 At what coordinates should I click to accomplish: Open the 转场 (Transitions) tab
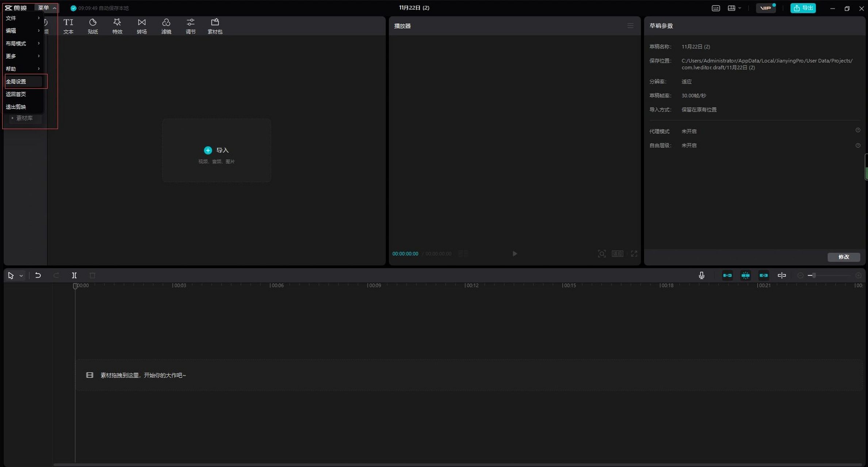coord(142,26)
